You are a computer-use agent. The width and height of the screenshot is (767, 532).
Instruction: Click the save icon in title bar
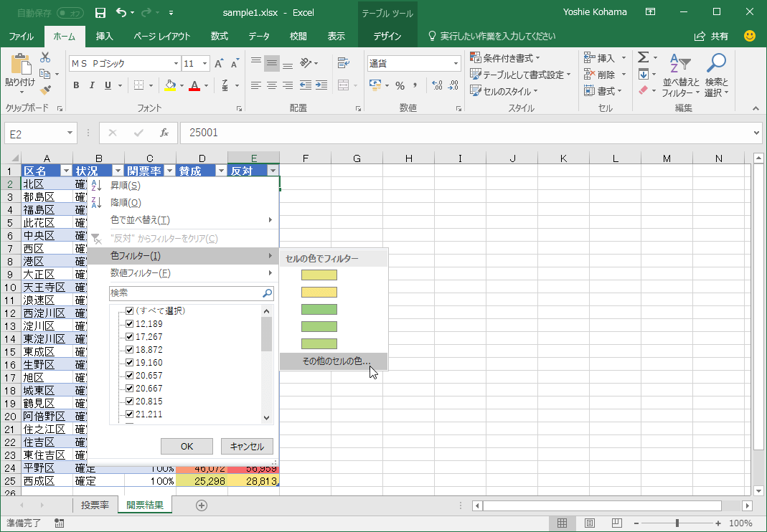pyautogui.click(x=100, y=12)
